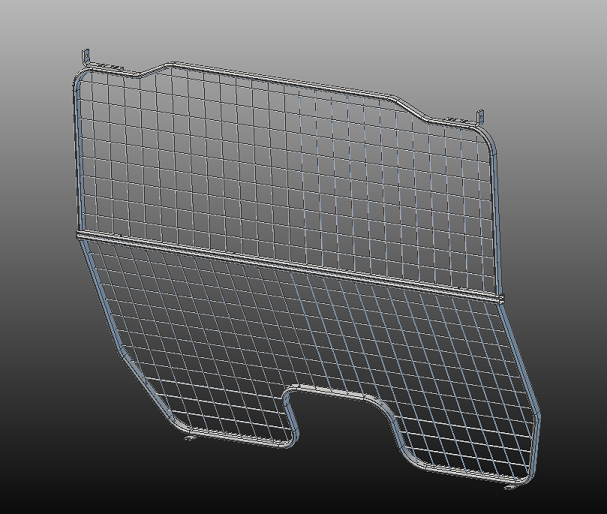The image size is (607, 514).
Task: Pick the horizontal center crossbar of the guard
Action: [290, 266]
